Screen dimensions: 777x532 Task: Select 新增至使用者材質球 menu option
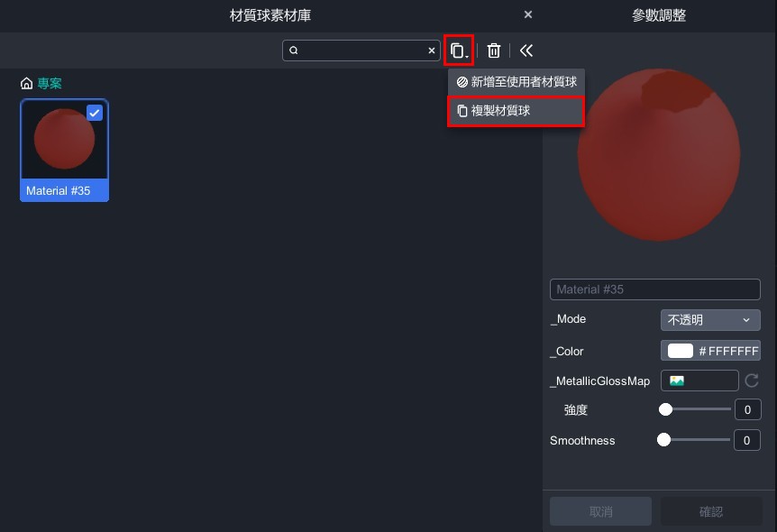516,82
